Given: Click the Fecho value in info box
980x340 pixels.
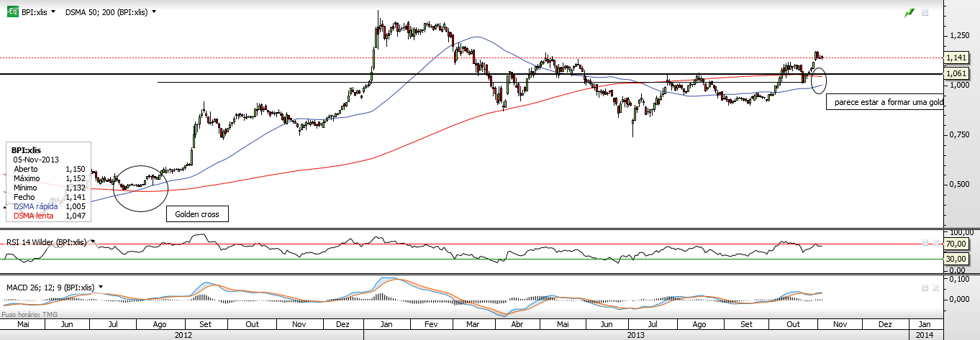Looking at the screenshot, I should point(76,197).
